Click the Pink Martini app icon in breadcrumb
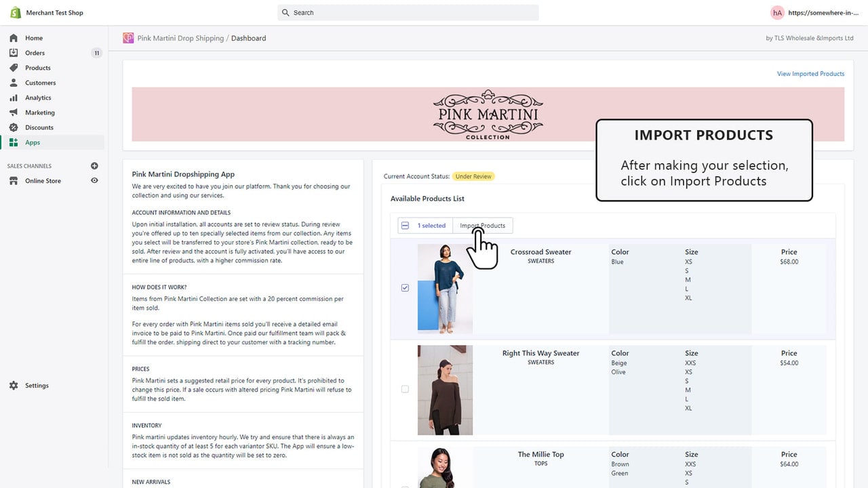Viewport: 868px width, 488px height. [128, 38]
